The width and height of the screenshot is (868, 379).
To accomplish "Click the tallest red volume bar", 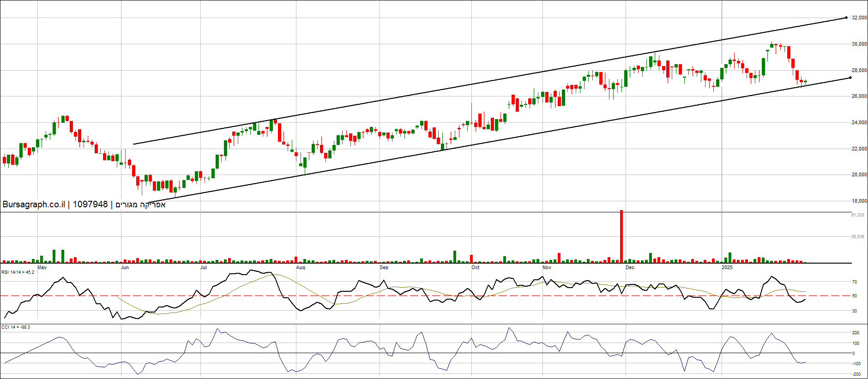I will [621, 236].
